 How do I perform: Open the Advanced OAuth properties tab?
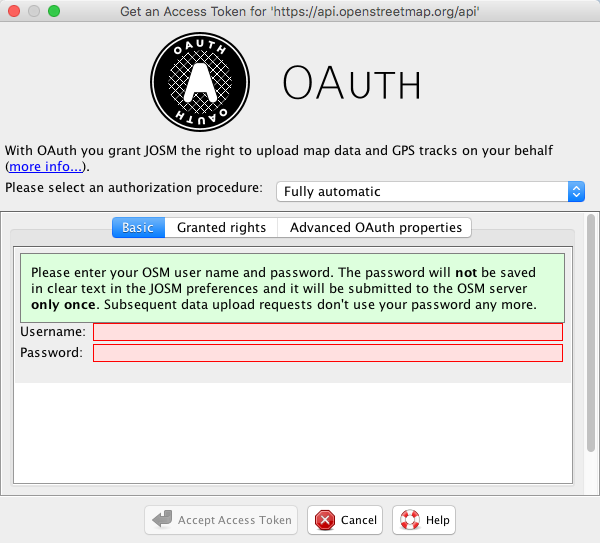[x=375, y=228]
